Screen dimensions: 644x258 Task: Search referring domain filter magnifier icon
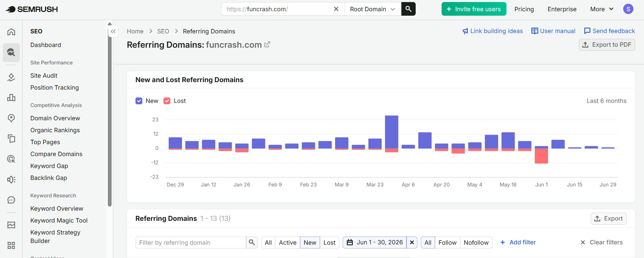click(x=252, y=242)
